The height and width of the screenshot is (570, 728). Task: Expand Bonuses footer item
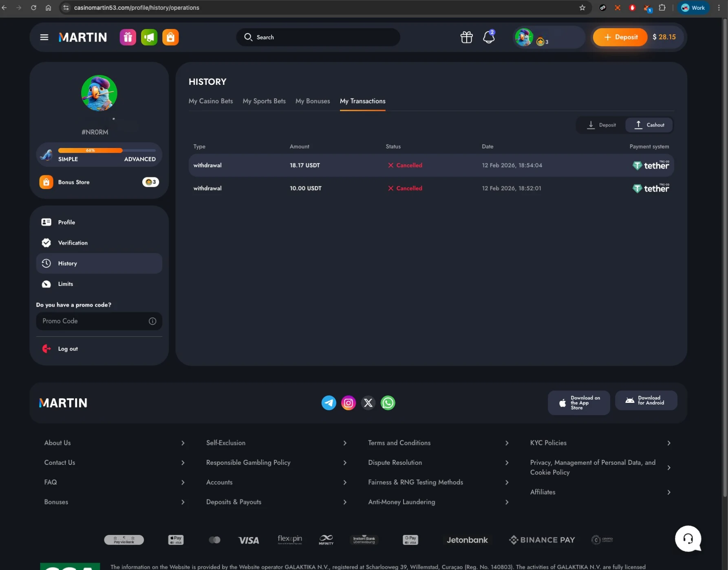[x=115, y=502]
